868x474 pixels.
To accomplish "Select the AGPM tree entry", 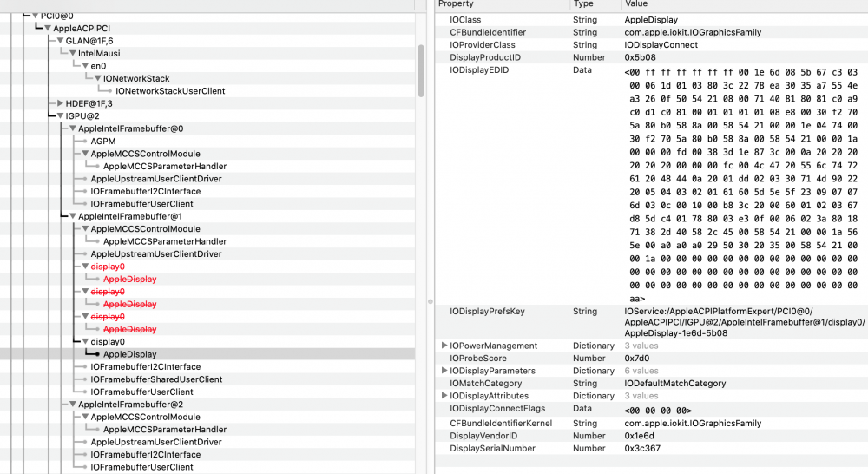I will point(103,142).
